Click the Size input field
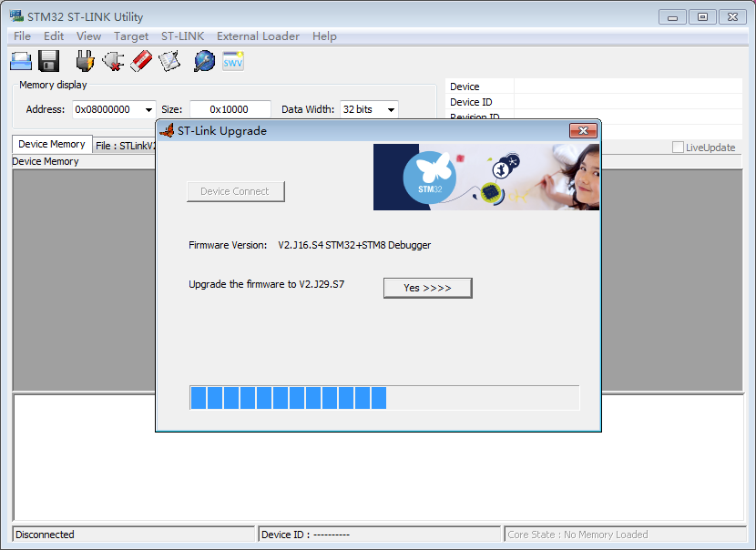 [229, 109]
